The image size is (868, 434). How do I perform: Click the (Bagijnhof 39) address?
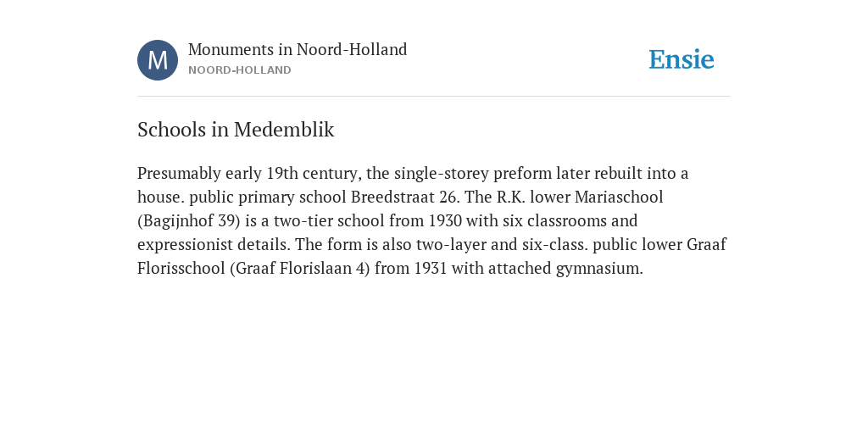point(189,221)
